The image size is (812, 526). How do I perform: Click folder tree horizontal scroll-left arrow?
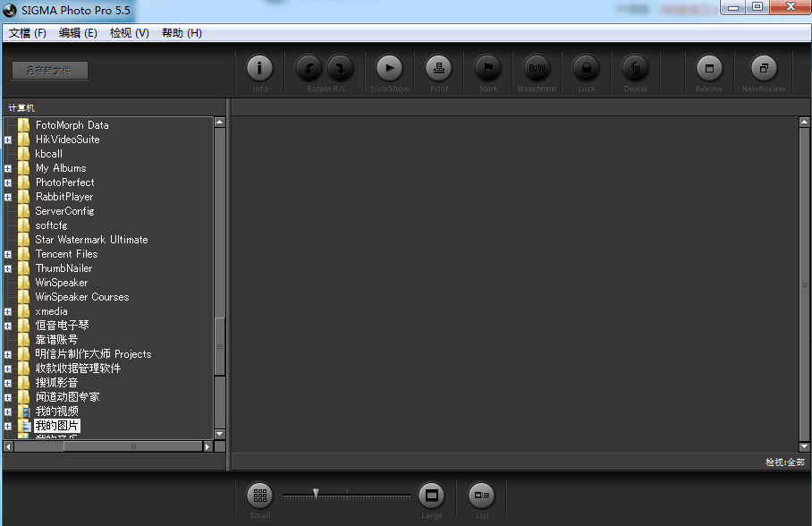[8, 446]
